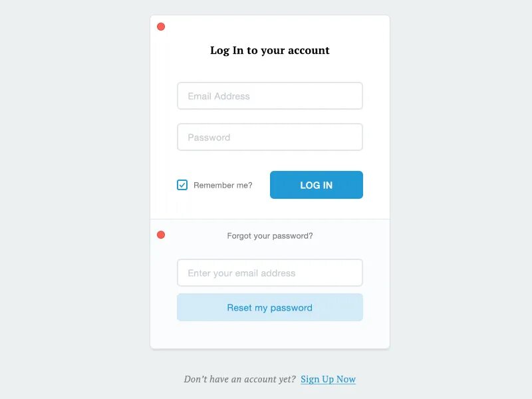This screenshot has height=399, width=532.
Task: Uncheck the Remember me checkbox
Action: (x=182, y=185)
